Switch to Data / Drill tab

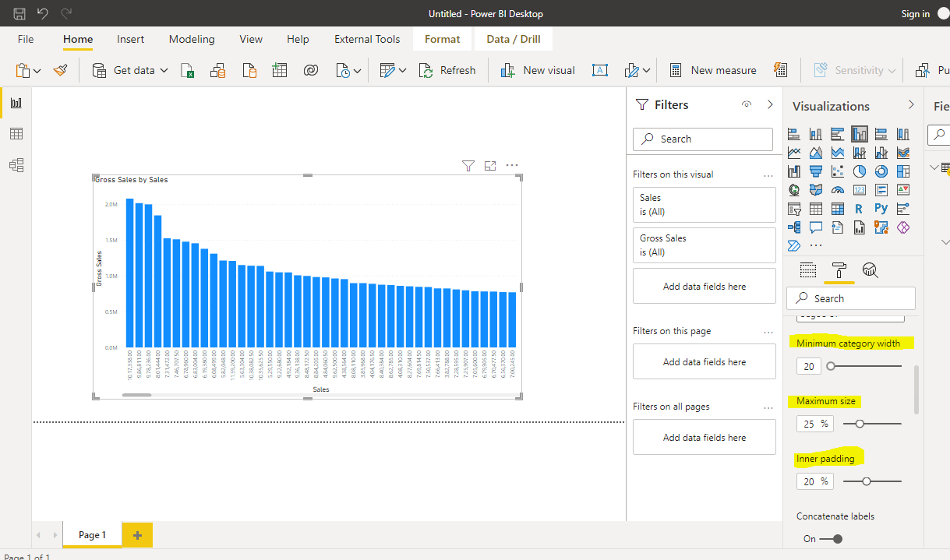click(514, 39)
